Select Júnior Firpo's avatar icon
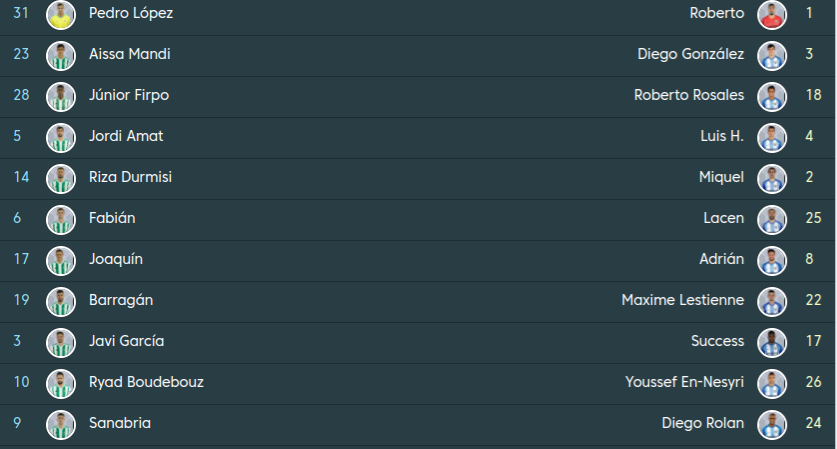This screenshot has width=837, height=449. pyautogui.click(x=61, y=96)
